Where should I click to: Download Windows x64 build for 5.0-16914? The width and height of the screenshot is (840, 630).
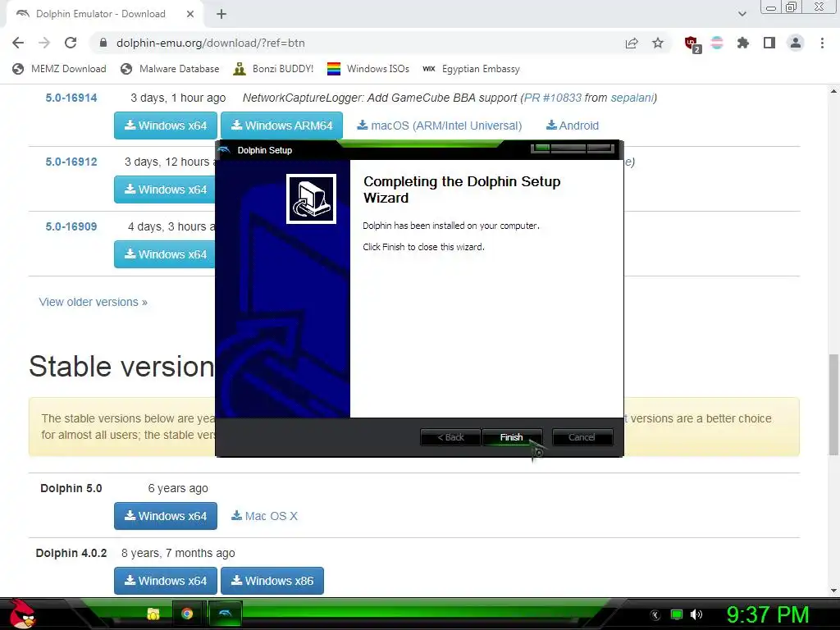[x=166, y=126]
